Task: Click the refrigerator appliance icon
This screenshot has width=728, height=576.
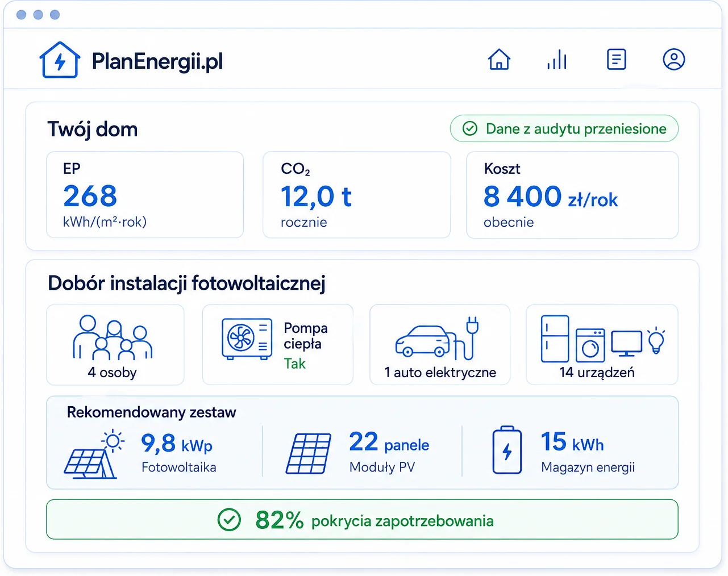Action: pos(555,339)
